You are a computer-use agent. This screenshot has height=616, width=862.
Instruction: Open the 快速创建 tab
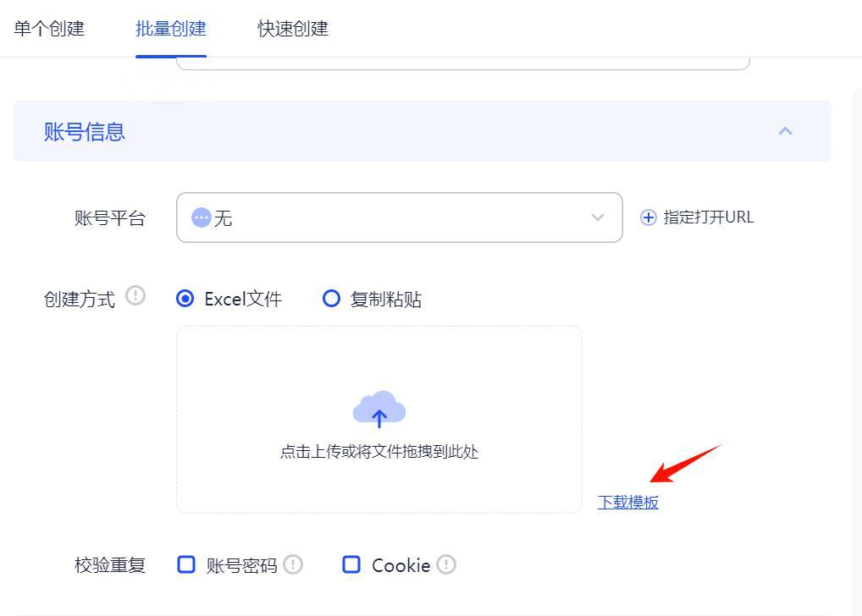(293, 29)
